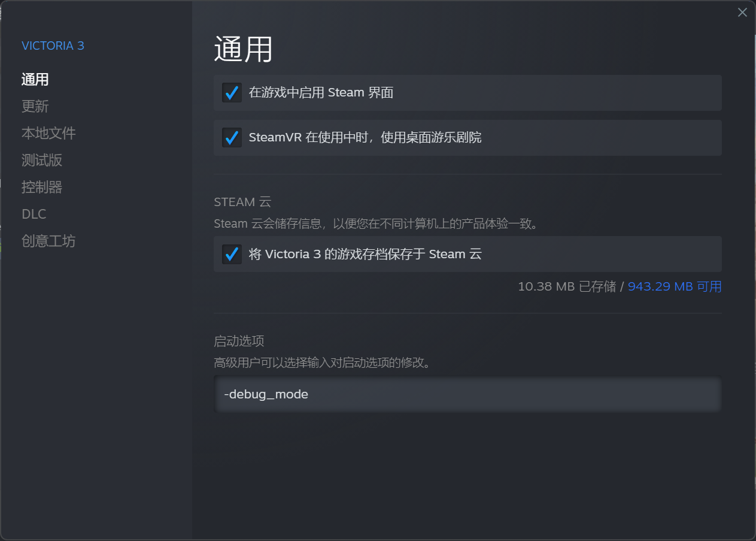Close the Victoria 3 properties window
Screen dimensions: 756x541
pos(742,13)
